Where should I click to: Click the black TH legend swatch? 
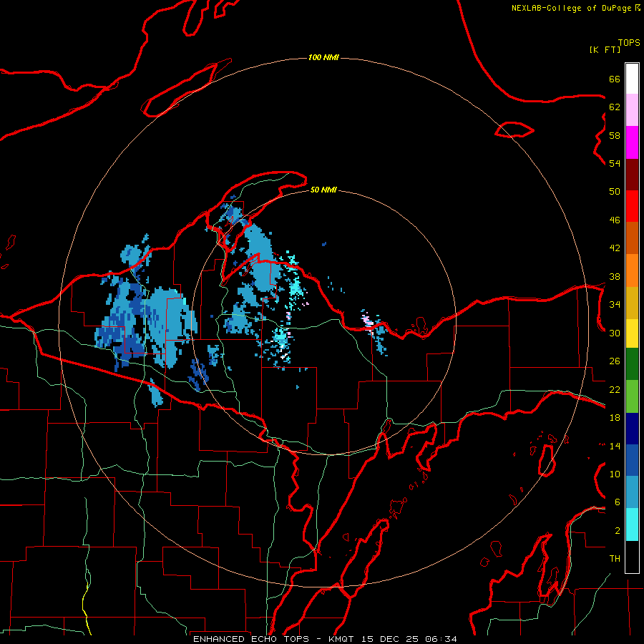click(x=632, y=557)
